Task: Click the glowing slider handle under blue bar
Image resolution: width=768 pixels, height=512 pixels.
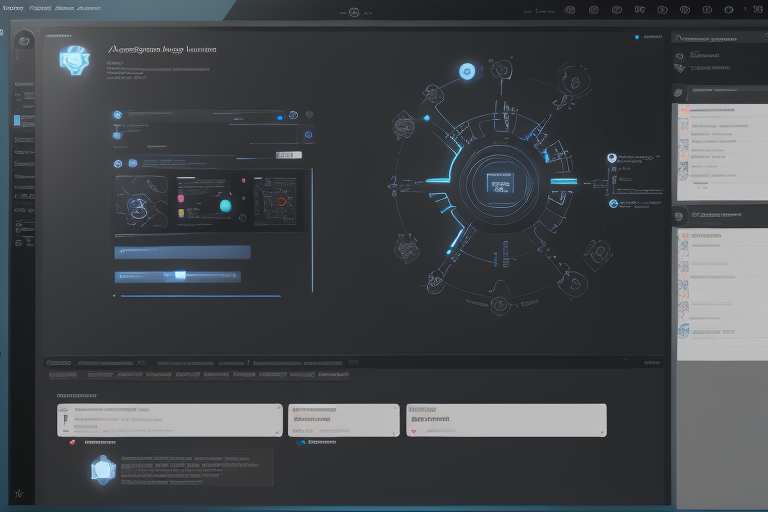Action: tap(180, 275)
